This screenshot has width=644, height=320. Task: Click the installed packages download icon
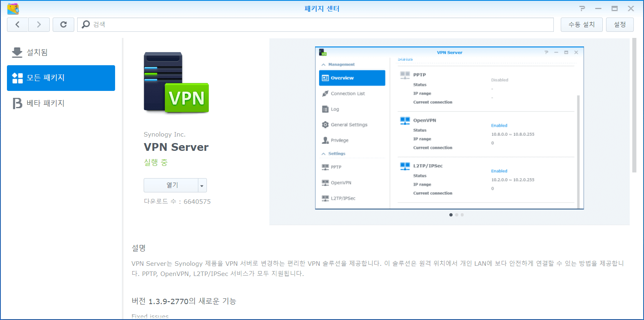(x=17, y=52)
